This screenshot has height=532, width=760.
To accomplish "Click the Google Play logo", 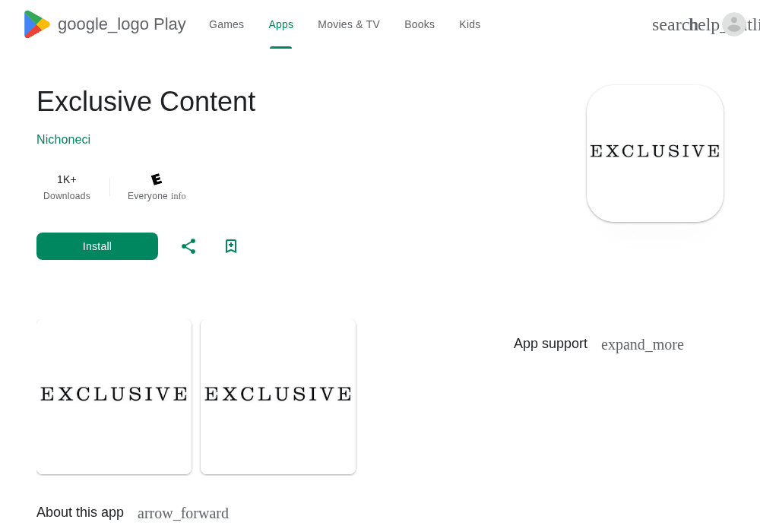I will (x=105, y=24).
